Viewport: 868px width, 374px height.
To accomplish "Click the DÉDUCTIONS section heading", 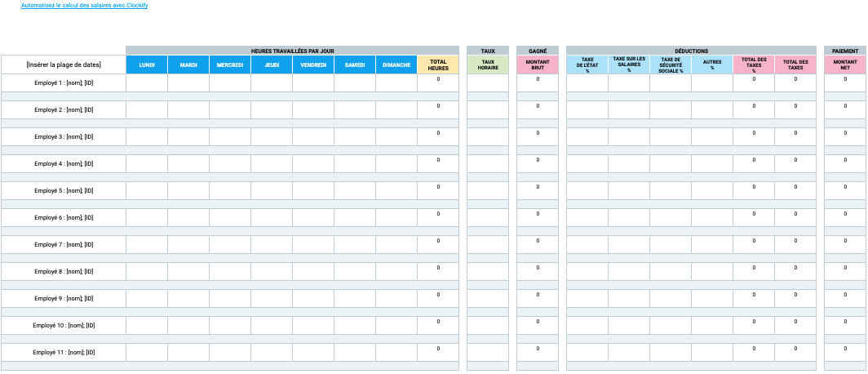I will [692, 51].
